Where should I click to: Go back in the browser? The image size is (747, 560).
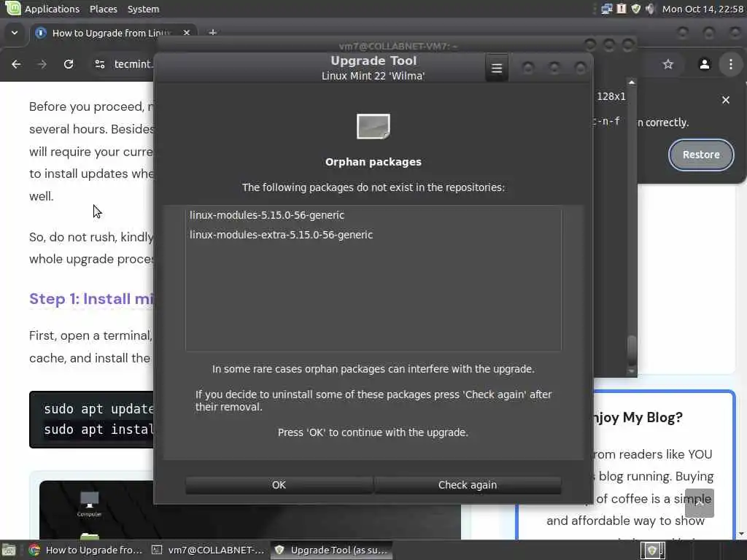[x=16, y=64]
